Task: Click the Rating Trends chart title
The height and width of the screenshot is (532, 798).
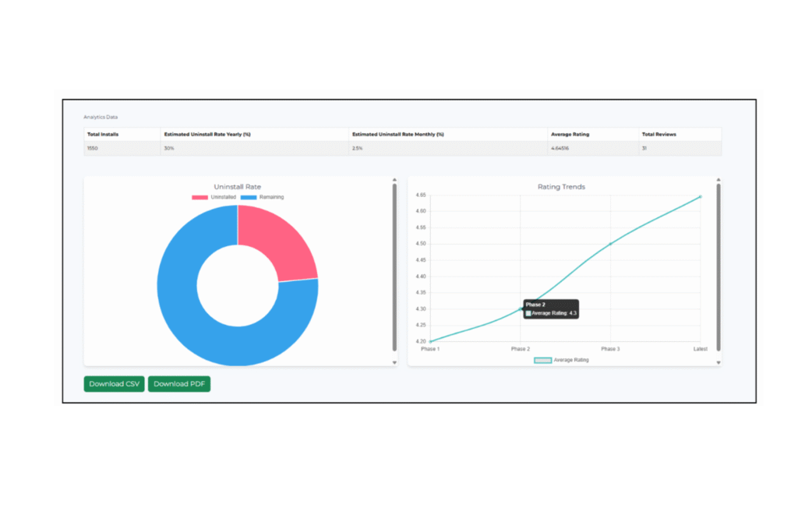Action: (561, 187)
